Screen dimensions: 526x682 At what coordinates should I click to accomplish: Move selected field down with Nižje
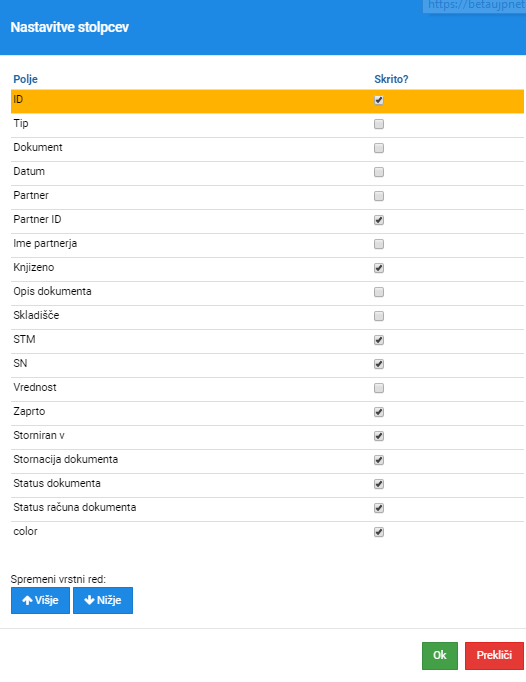click(x=103, y=600)
